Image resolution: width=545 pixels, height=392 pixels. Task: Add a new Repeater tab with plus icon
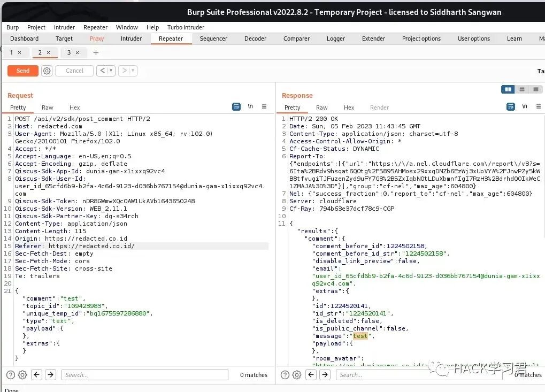point(96,52)
